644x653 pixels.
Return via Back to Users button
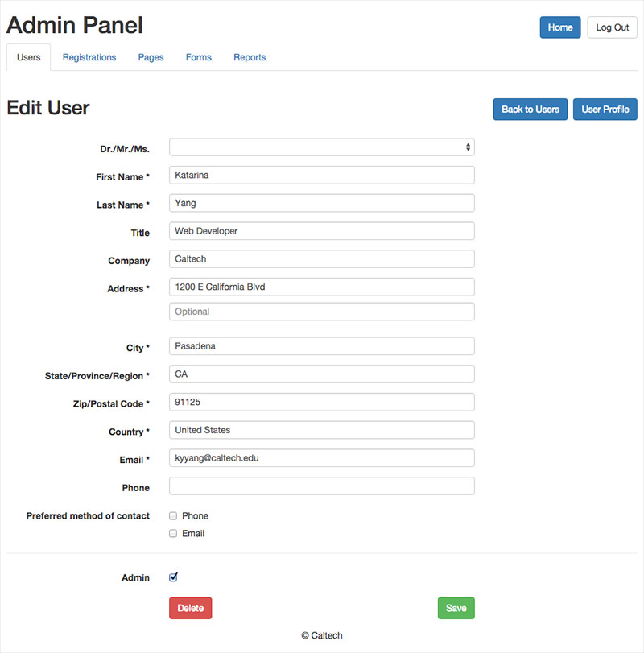tap(530, 110)
